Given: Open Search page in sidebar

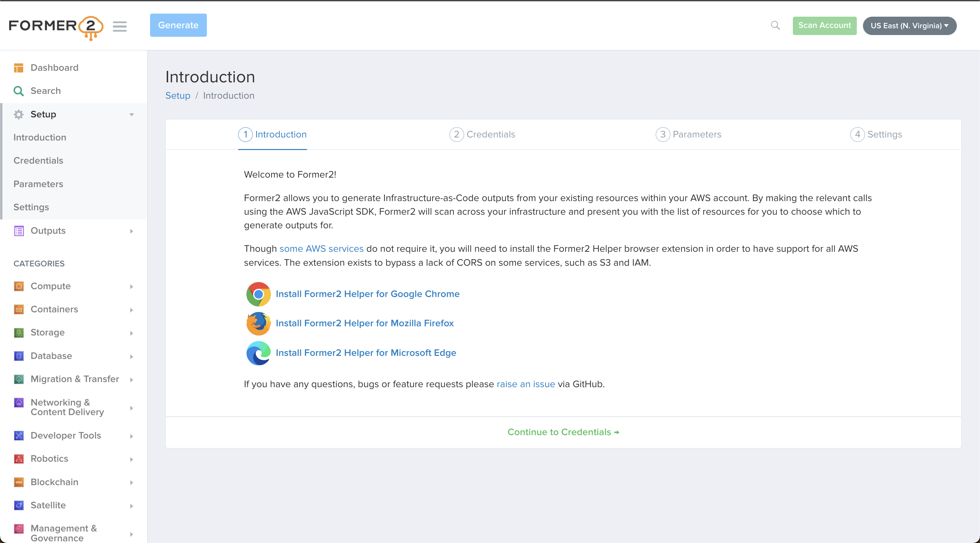Looking at the screenshot, I should [45, 91].
